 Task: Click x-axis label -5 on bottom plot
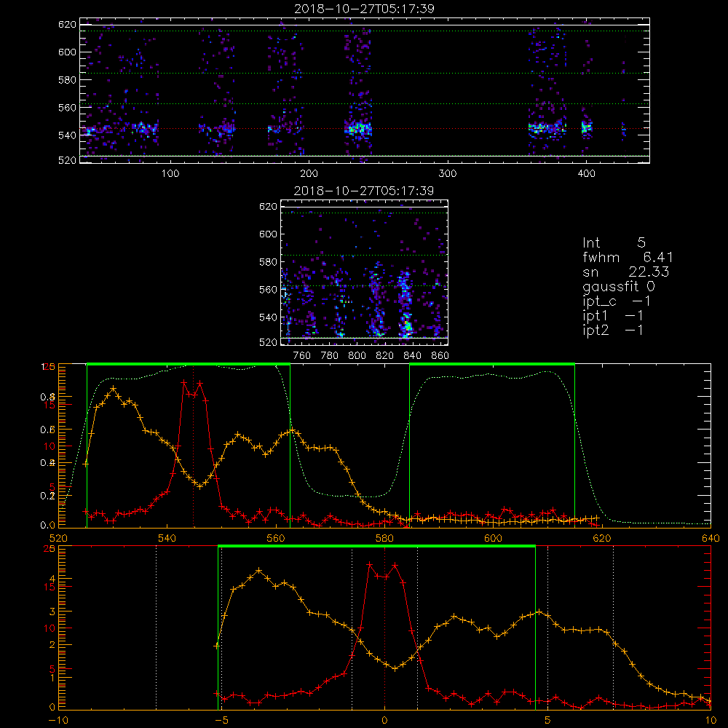[x=221, y=721]
